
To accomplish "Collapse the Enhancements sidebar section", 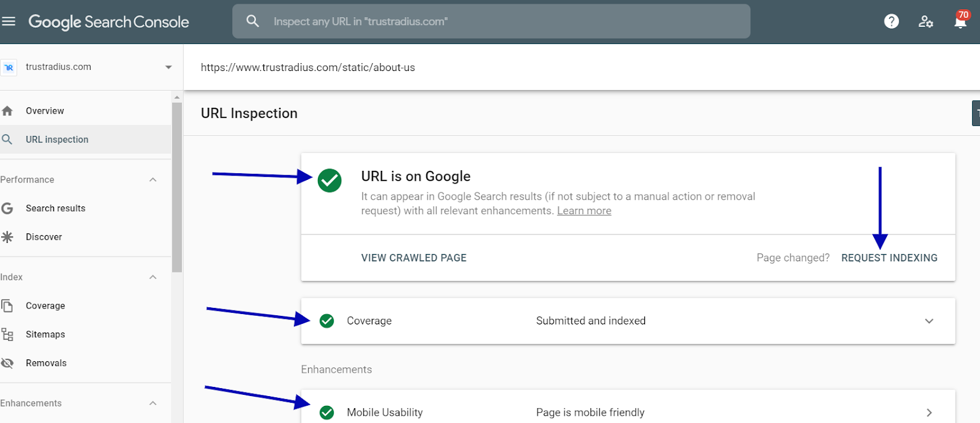I will 153,403.
